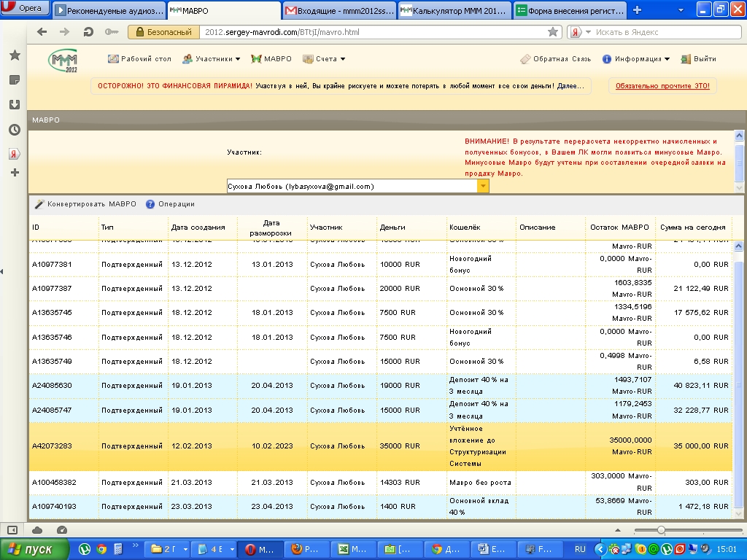Click 'Конвертировать МАВРО' toolbar button
The width and height of the screenshot is (747, 560).
(x=86, y=204)
